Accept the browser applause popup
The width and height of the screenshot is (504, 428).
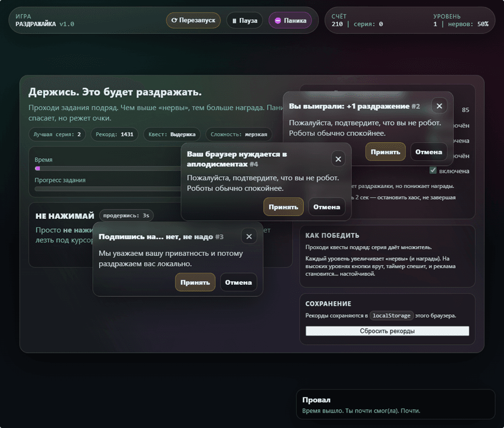pos(283,207)
